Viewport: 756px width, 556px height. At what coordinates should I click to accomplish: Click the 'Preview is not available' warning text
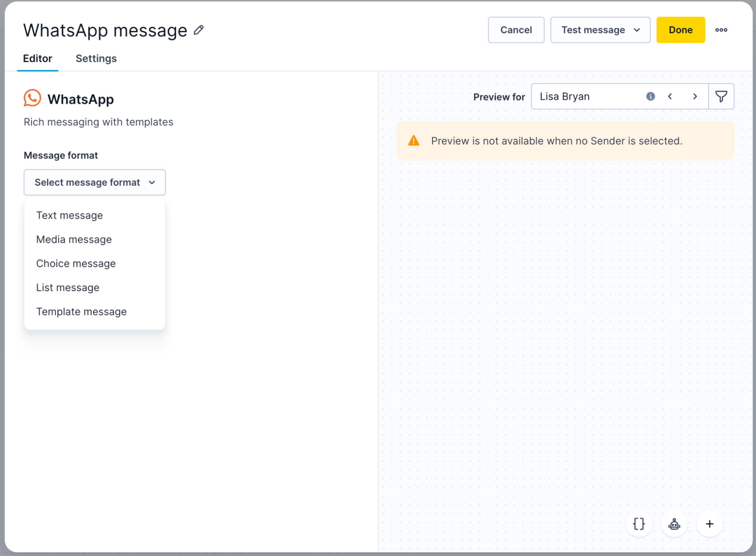tap(557, 141)
